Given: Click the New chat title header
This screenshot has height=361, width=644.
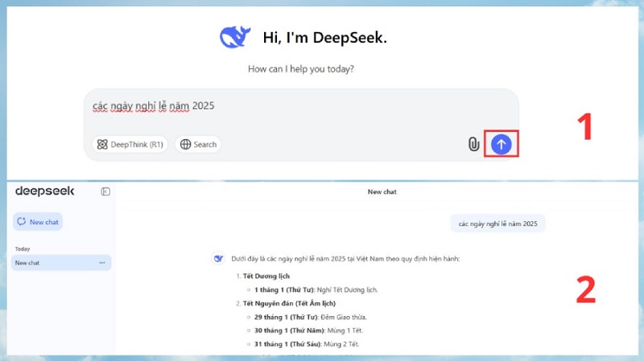Looking at the screenshot, I should point(382,191).
